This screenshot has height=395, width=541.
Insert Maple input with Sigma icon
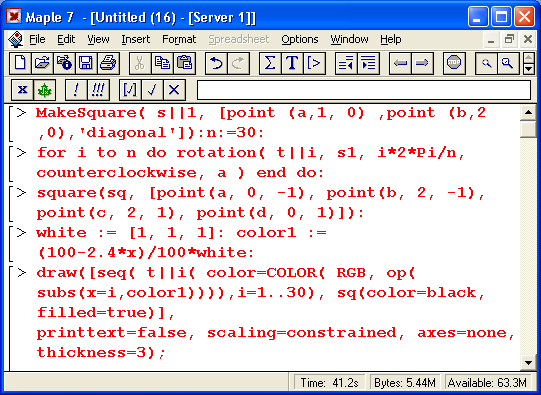270,63
